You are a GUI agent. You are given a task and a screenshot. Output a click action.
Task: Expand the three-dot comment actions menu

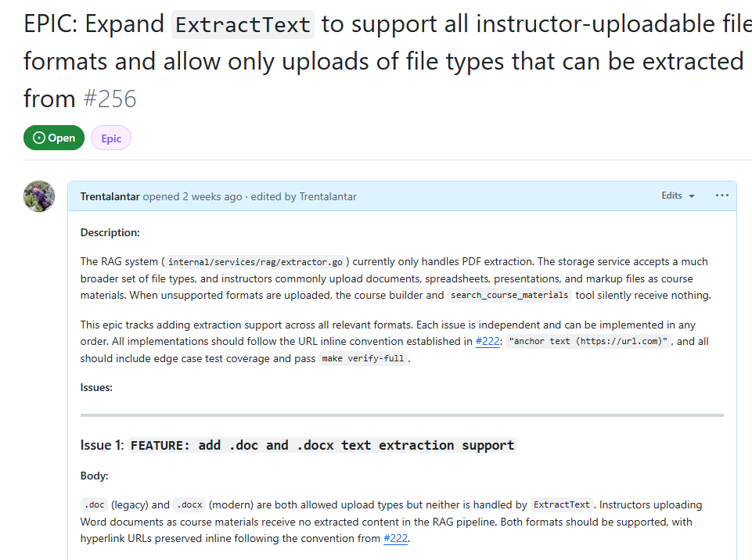721,196
